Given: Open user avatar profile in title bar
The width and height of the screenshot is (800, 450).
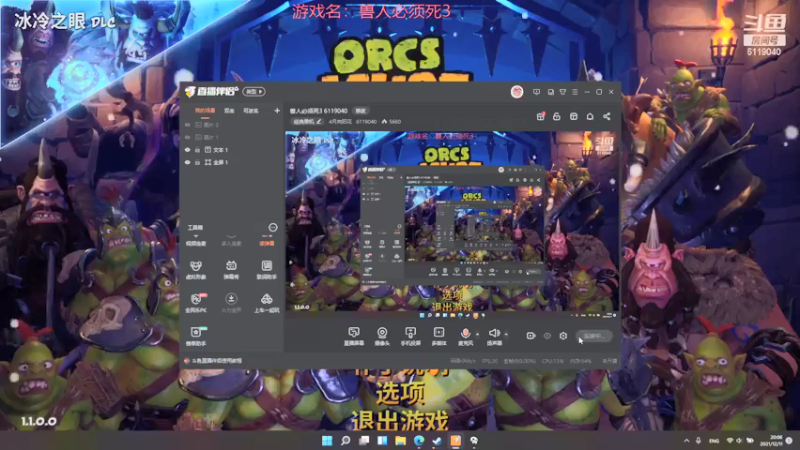Looking at the screenshot, I should 517,92.
